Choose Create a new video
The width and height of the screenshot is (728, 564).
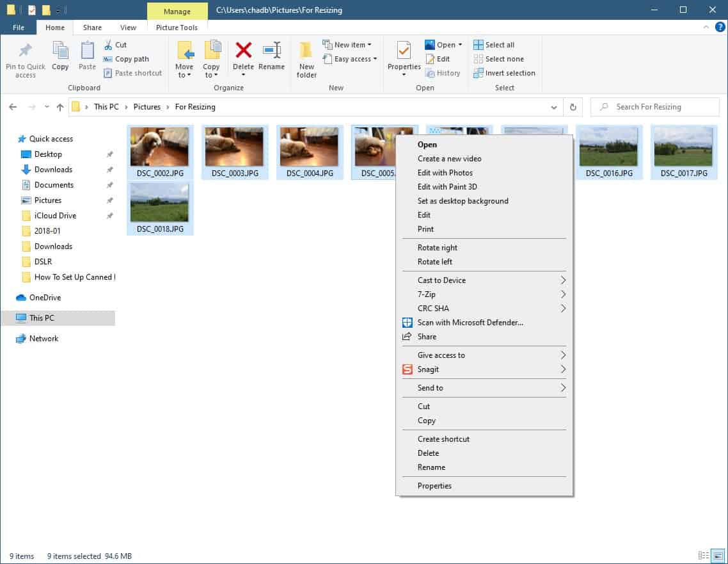click(x=484, y=158)
